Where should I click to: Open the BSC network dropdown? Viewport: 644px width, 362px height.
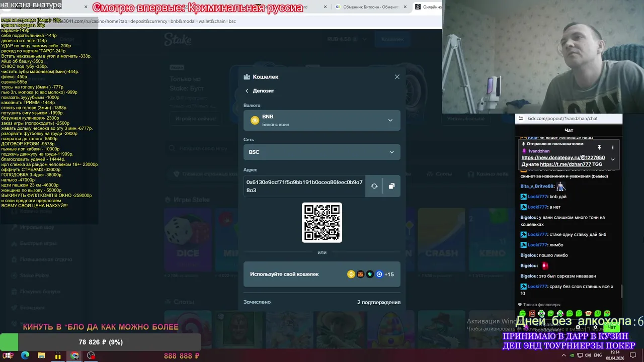click(322, 152)
